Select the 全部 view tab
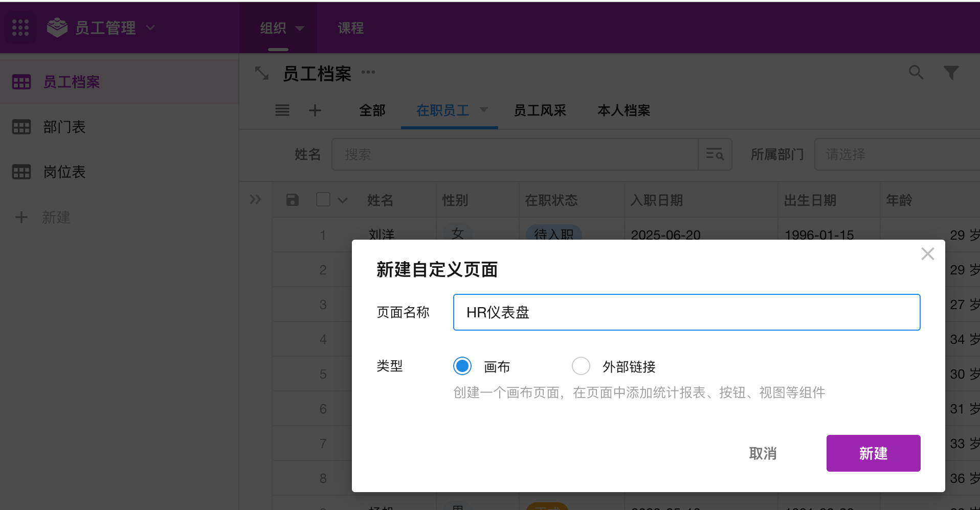980x510 pixels. pyautogui.click(x=372, y=110)
